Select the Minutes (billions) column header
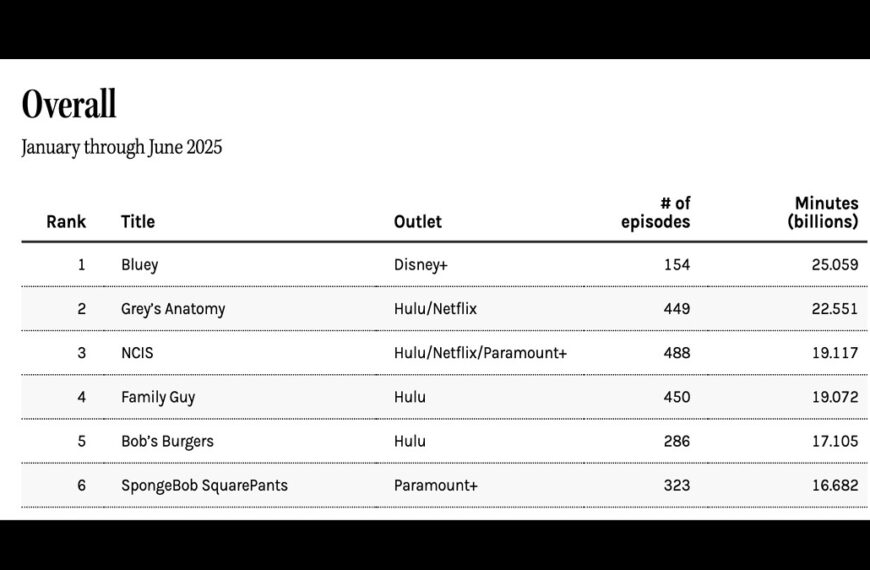 (823, 212)
